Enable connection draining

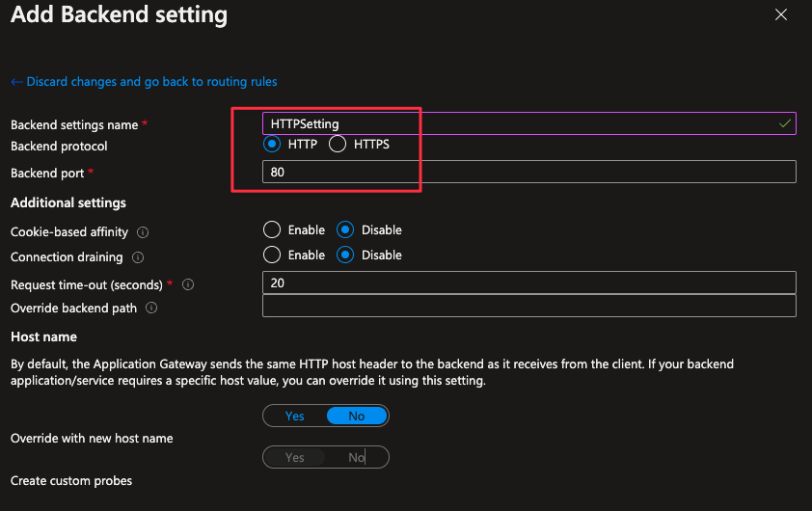tap(272, 255)
